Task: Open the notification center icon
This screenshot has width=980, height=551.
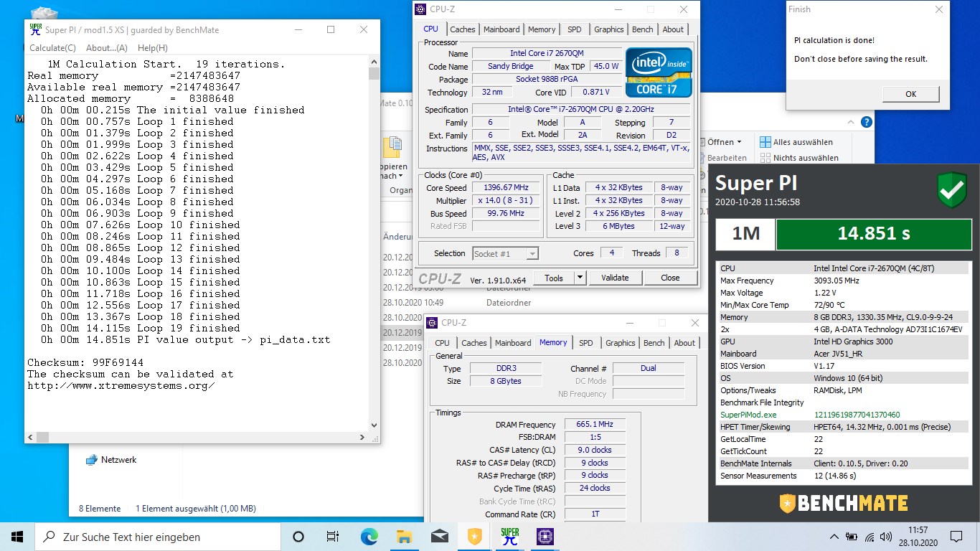Action: click(956, 536)
